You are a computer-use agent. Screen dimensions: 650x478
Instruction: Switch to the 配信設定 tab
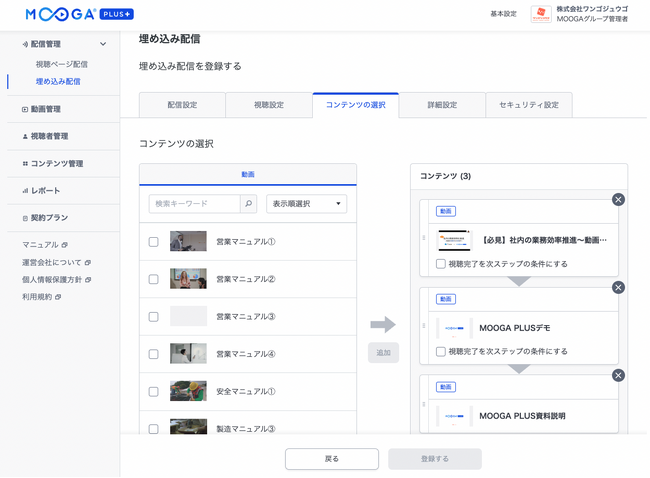(182, 105)
